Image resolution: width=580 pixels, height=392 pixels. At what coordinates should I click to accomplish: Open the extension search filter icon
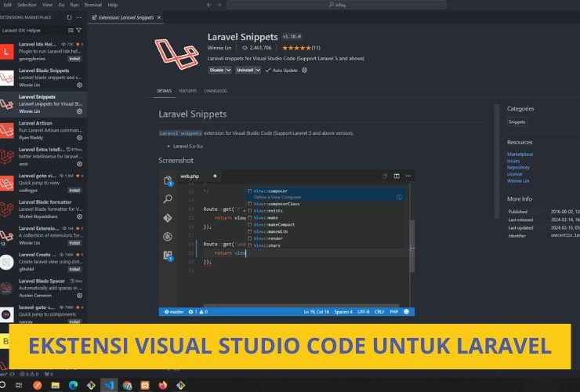(x=79, y=31)
